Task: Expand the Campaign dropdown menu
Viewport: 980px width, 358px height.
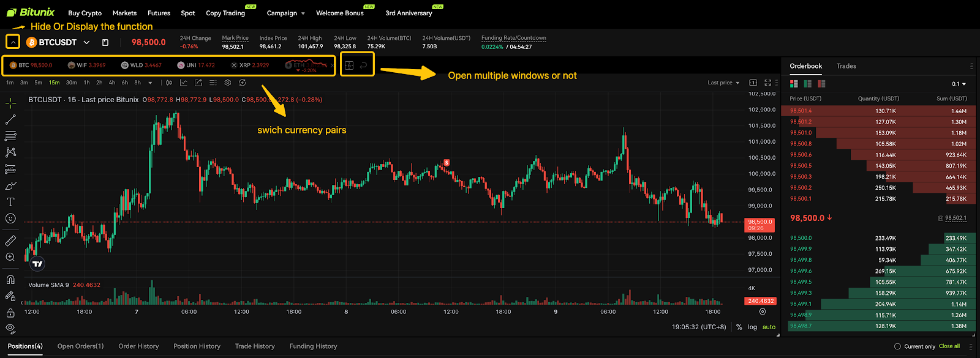Action: [286, 13]
